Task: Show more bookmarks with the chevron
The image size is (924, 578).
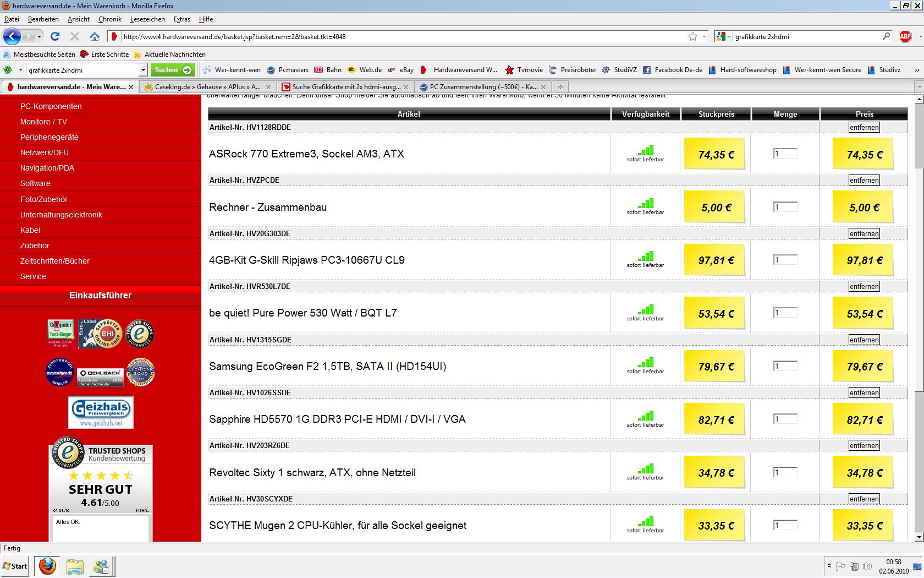Action: [x=917, y=70]
